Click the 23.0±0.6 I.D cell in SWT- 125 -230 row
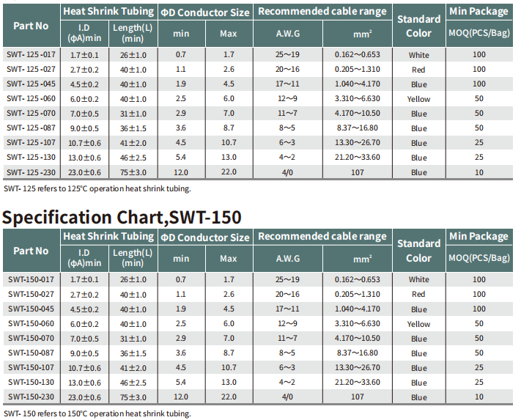The width and height of the screenshot is (521, 420). (x=84, y=172)
